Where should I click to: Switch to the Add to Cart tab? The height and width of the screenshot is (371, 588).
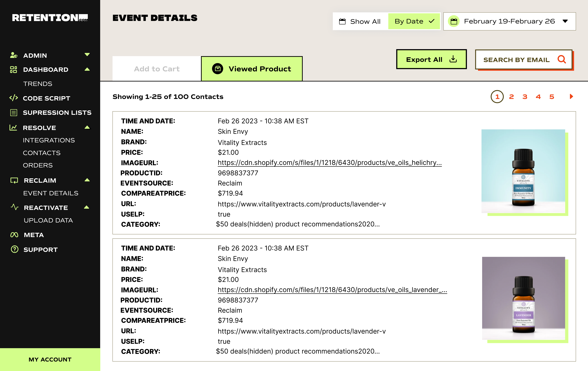(157, 69)
